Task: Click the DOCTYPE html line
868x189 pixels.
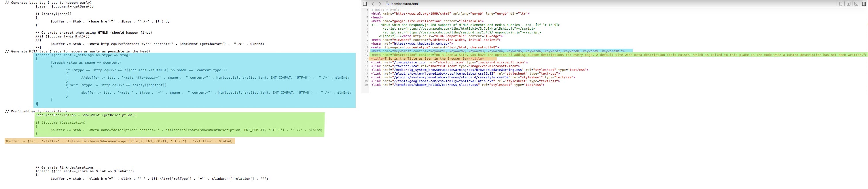Action: pos(385,10)
